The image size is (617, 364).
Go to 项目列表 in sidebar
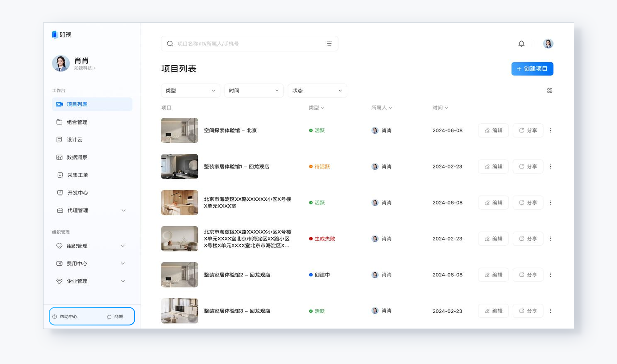pyautogui.click(x=92, y=104)
